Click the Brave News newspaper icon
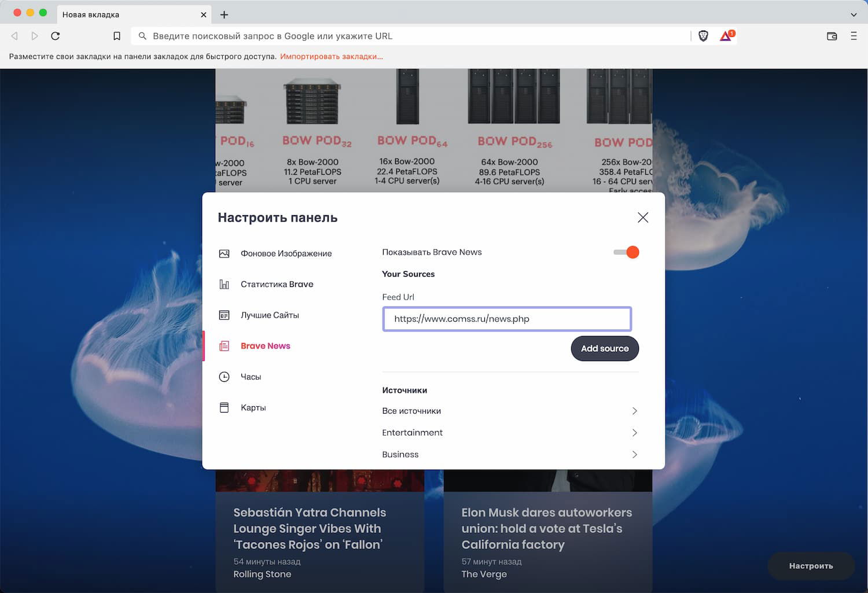 tap(225, 346)
